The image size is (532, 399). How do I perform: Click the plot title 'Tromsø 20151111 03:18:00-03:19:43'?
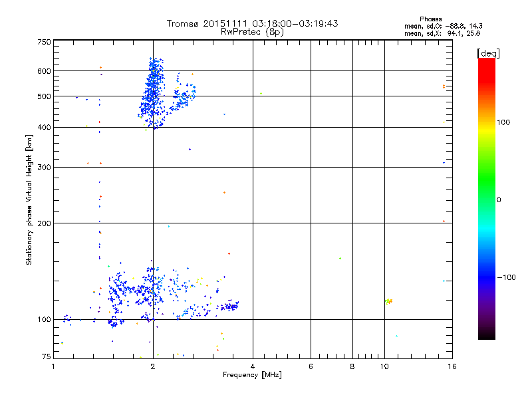point(252,23)
